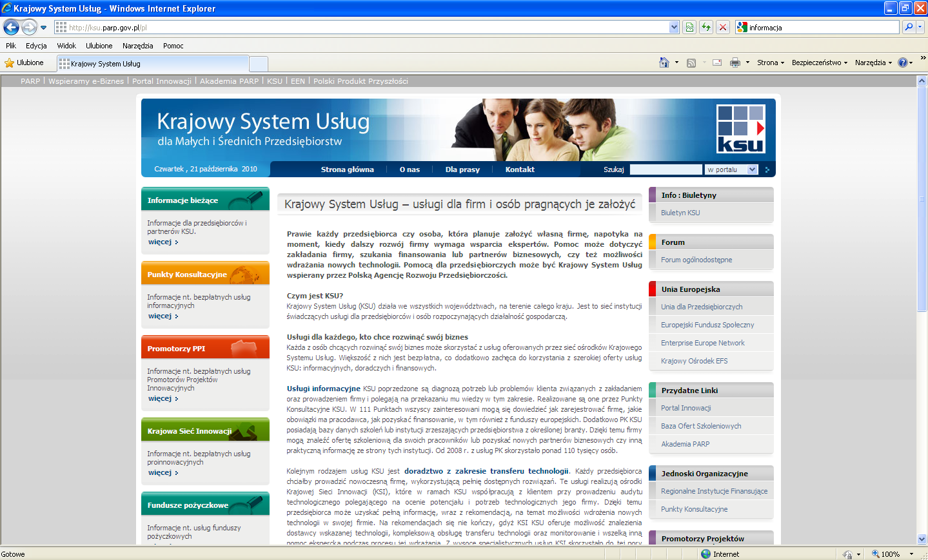Screen dimensions: 928x560
Task: Open the Ulubione menu in menu bar
Action: tap(99, 46)
